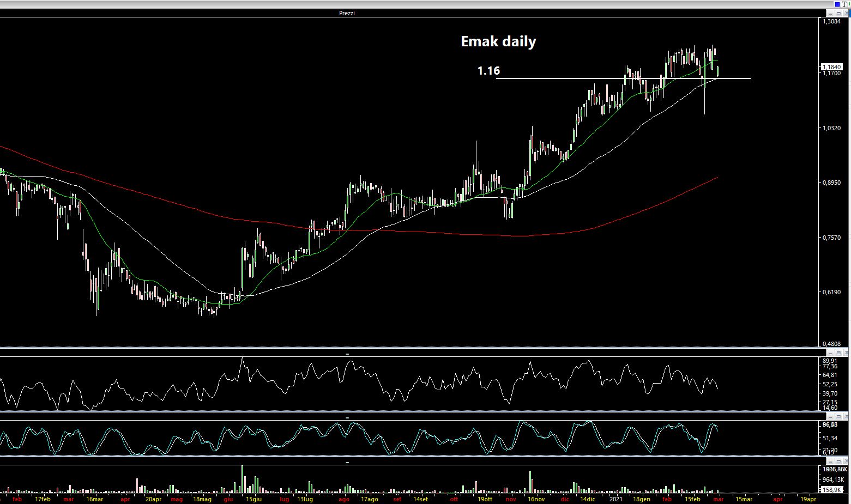Click the 16mar date label

[x=94, y=499]
